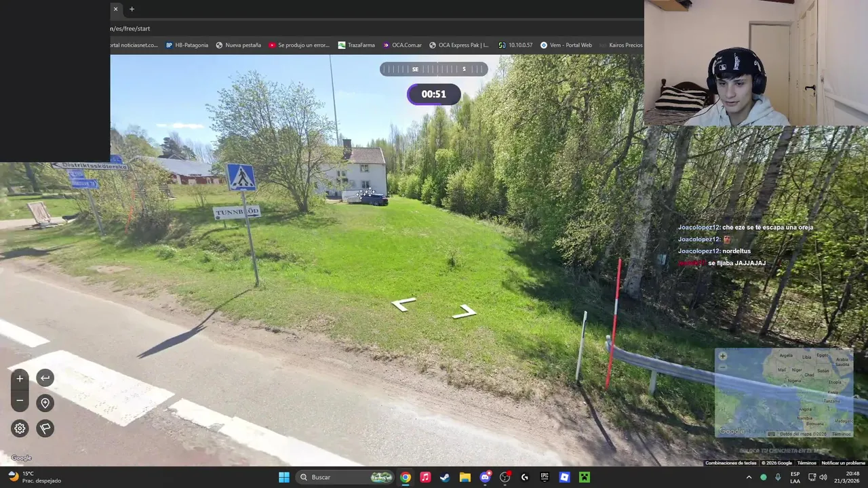The width and height of the screenshot is (868, 488).
Task: Open the 'Se produjo un error' YouTube bookmark
Action: 298,45
